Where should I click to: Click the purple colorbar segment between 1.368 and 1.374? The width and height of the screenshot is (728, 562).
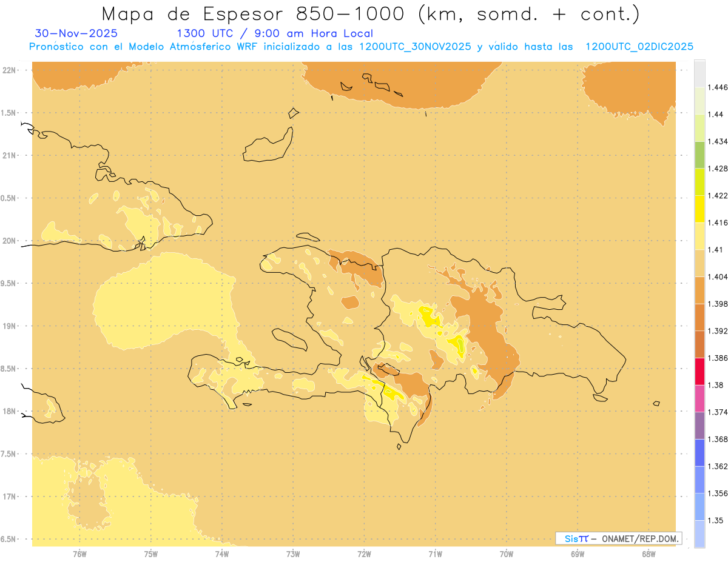point(699,426)
